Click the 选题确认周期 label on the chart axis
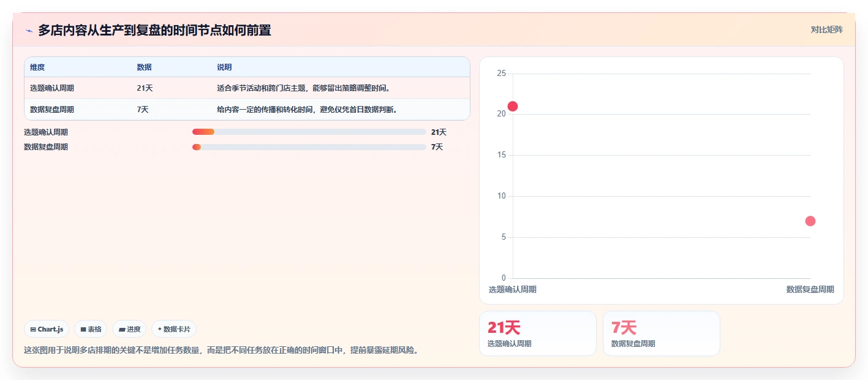Viewport: 868px width, 380px height. tap(513, 289)
